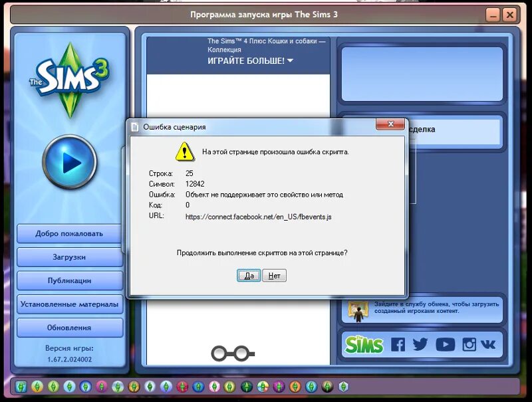
Task: Click the Версия игры 1.67.2.024002 text
Action: 69,353
